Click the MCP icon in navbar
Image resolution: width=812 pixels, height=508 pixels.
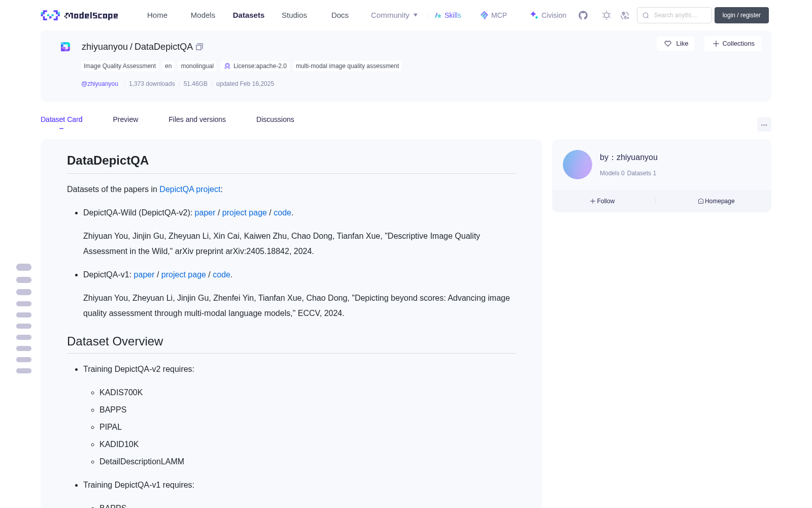pos(484,15)
